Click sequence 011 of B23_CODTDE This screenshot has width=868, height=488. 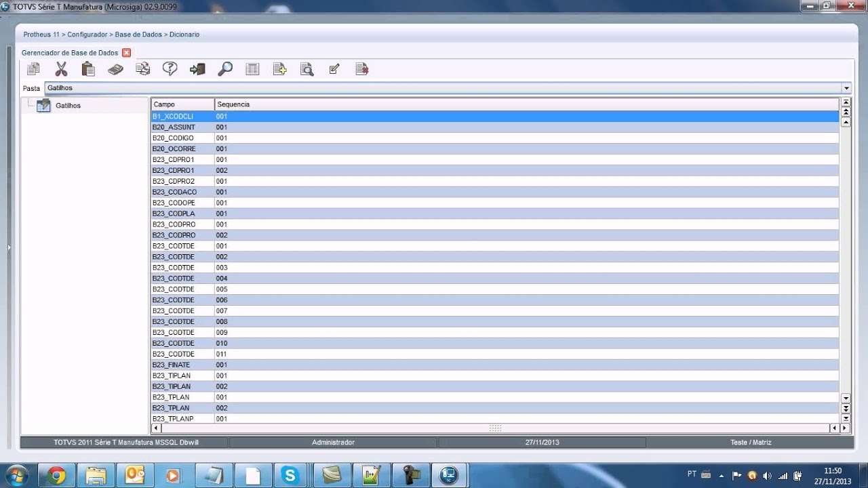click(x=222, y=354)
